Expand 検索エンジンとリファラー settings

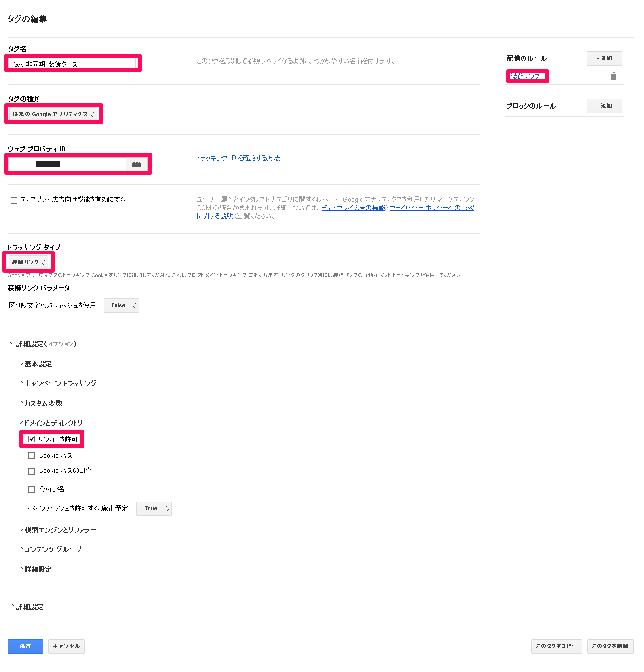[60, 530]
